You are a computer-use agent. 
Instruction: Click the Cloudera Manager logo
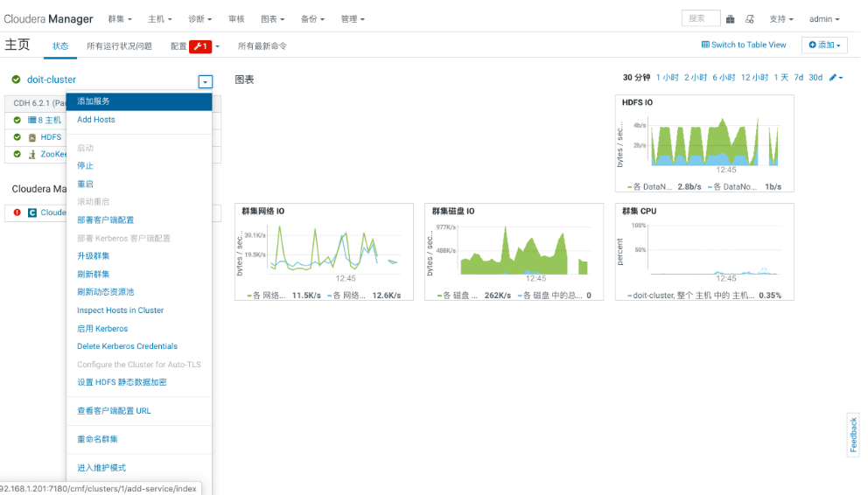coord(48,19)
